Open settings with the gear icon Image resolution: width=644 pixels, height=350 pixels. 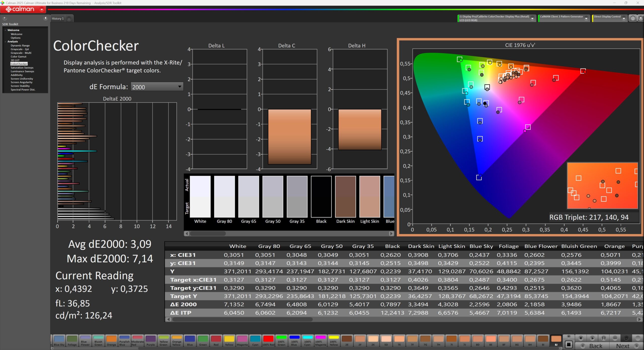pos(633,18)
